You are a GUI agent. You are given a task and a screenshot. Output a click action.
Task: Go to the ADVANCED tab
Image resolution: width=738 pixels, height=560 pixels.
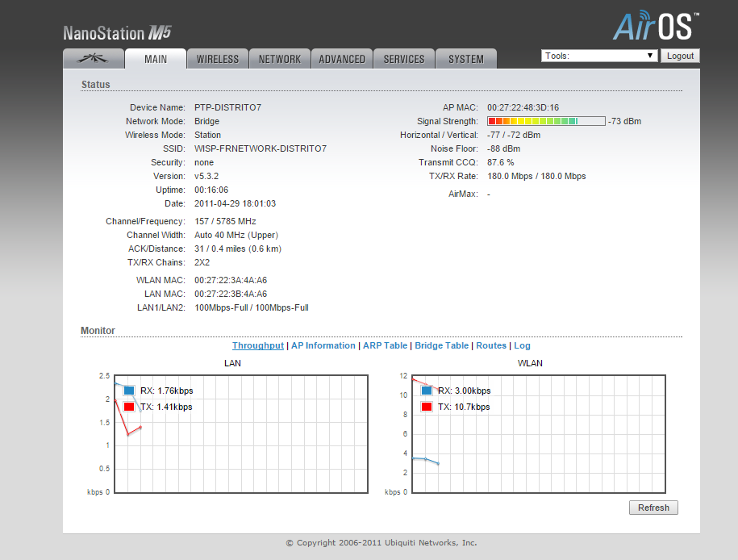(342, 59)
